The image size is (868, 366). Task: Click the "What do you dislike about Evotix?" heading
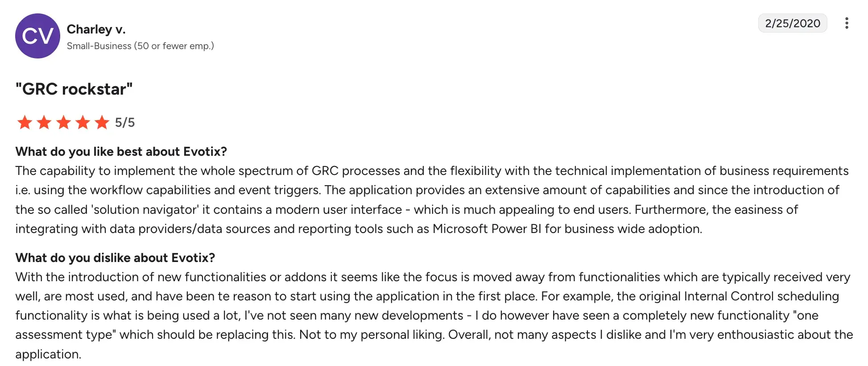115,258
